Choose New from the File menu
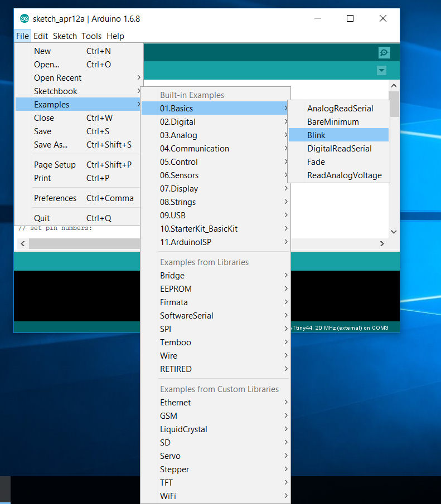The width and height of the screenshot is (441, 504). 77,51
